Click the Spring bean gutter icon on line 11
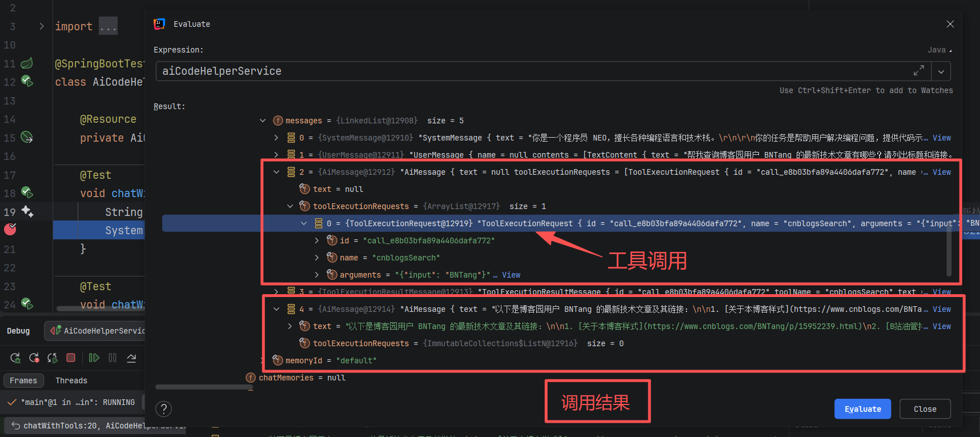Image resolution: width=980 pixels, height=437 pixels. [27, 63]
